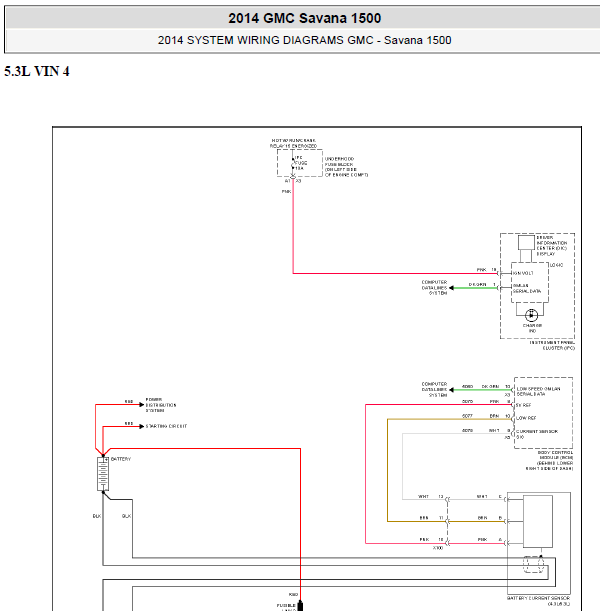Click '2014 SYSTEM WIRING DIAGRAMS GMC - Savana 1500' subtitle
Viewport: 600px width, 611px height.
pyautogui.click(x=305, y=40)
